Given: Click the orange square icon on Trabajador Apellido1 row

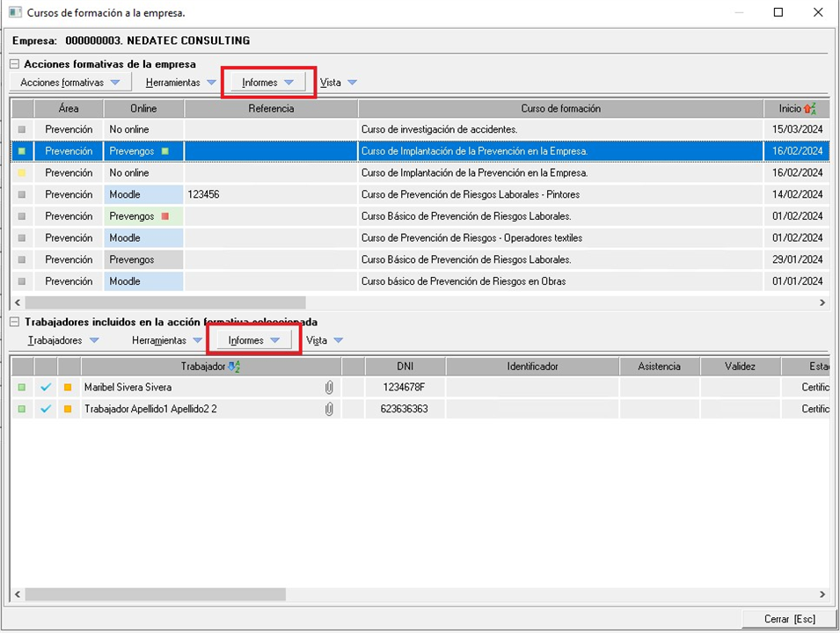Looking at the screenshot, I should pos(69,409).
